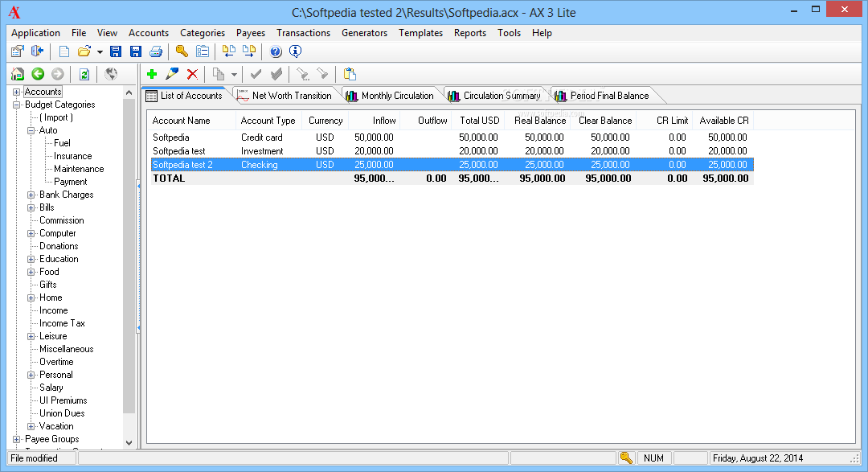
Task: Click the export documents icon with right arrow
Action: pyautogui.click(x=249, y=51)
